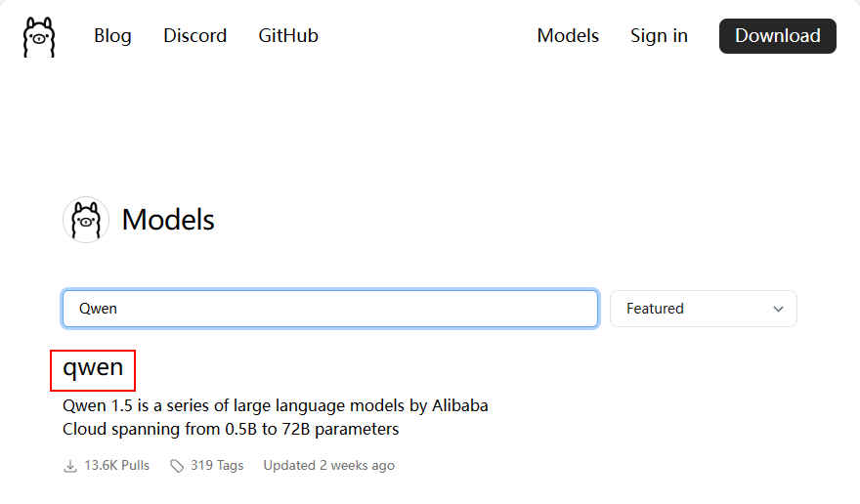
Task: Open the qwen model result
Action: coord(93,368)
